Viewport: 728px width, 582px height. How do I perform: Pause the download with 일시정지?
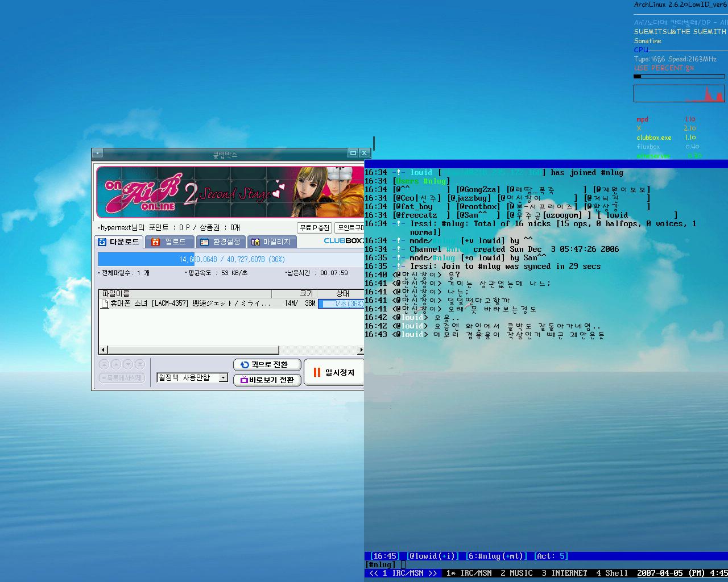point(334,372)
